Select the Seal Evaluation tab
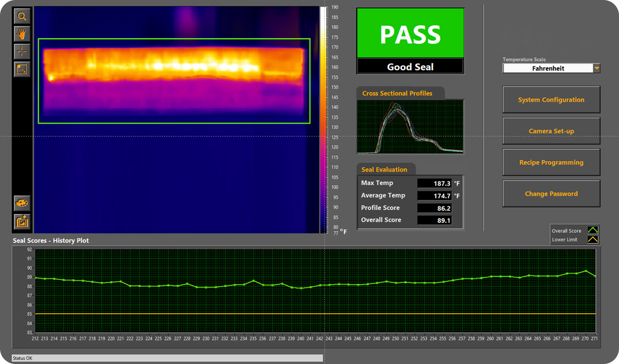619x364 pixels. tap(384, 170)
